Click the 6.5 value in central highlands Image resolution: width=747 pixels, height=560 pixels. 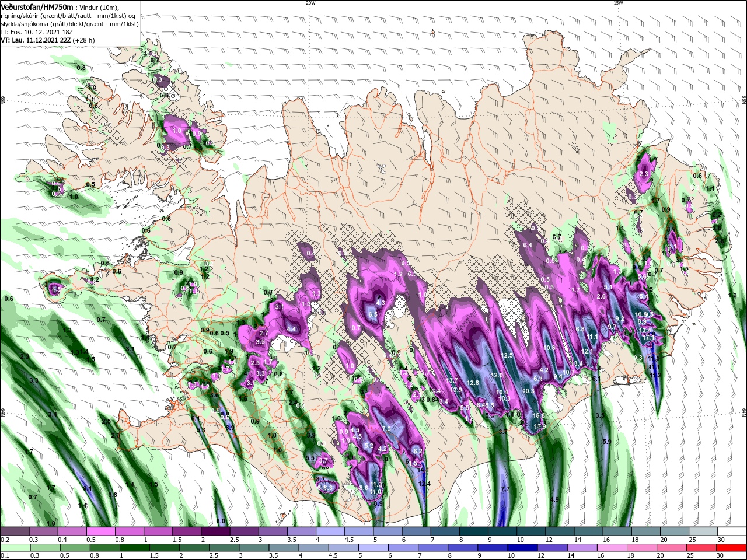coord(373,315)
